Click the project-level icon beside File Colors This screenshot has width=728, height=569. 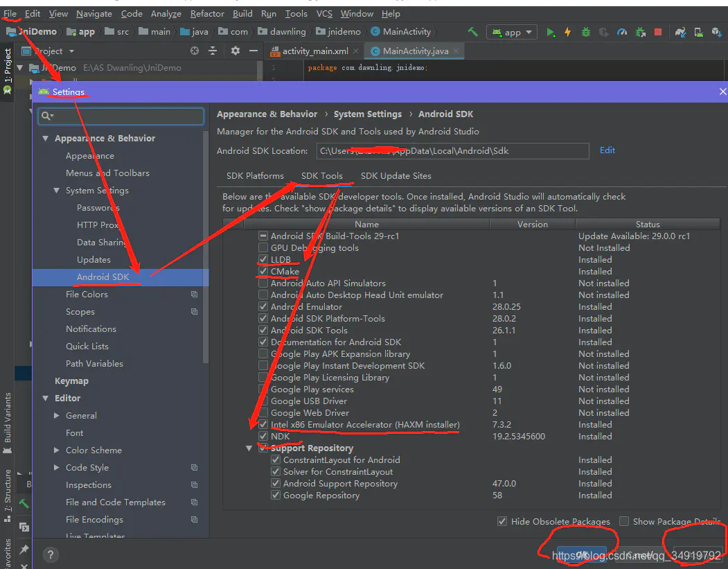click(x=195, y=294)
